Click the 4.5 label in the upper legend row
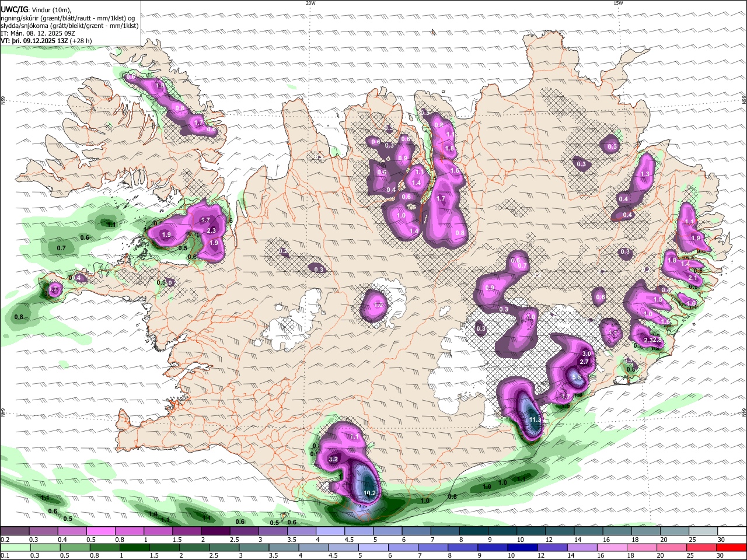This screenshot has width=747, height=560. pos(349,540)
